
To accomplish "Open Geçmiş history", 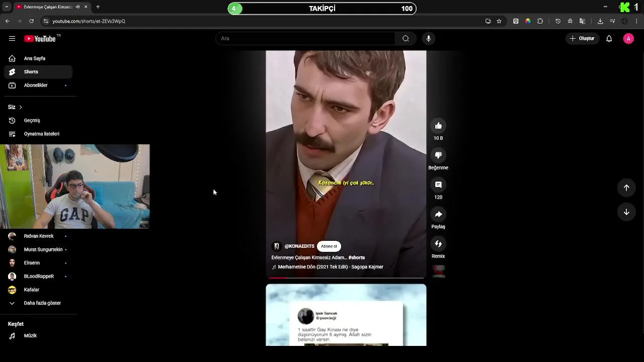I will 38,121.
